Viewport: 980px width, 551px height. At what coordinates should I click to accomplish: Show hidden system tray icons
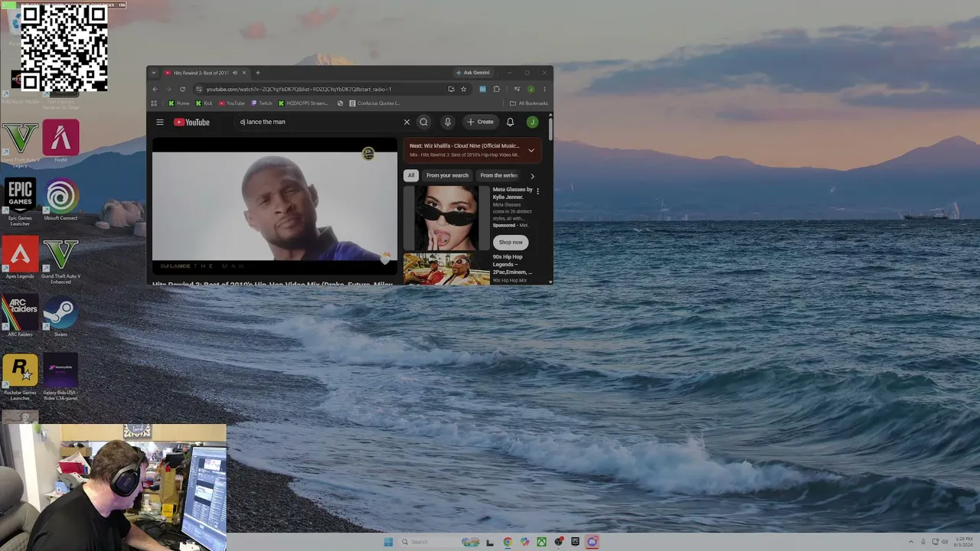pos(911,542)
